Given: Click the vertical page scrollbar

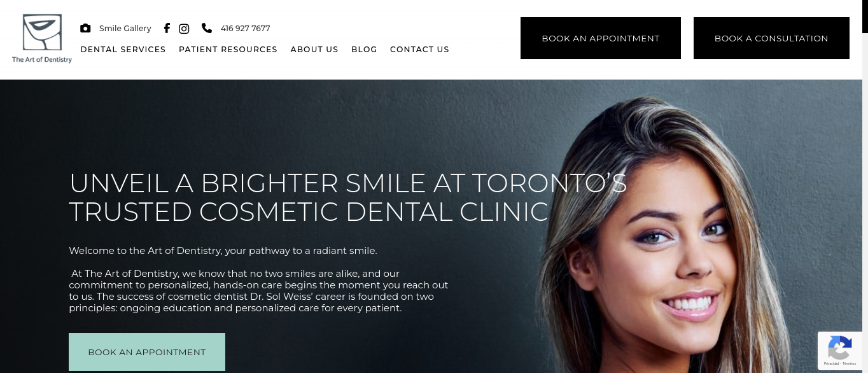Looking at the screenshot, I should pos(865,186).
